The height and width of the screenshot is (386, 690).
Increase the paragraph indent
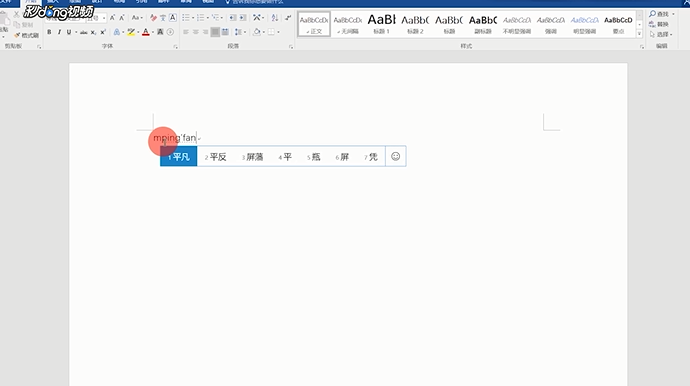click(x=242, y=18)
